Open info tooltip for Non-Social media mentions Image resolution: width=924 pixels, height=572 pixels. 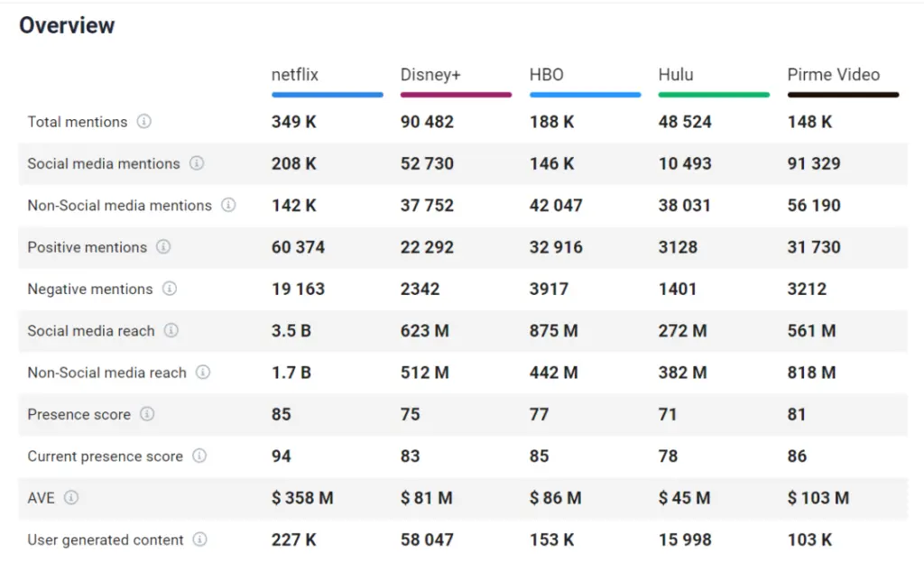tap(228, 206)
